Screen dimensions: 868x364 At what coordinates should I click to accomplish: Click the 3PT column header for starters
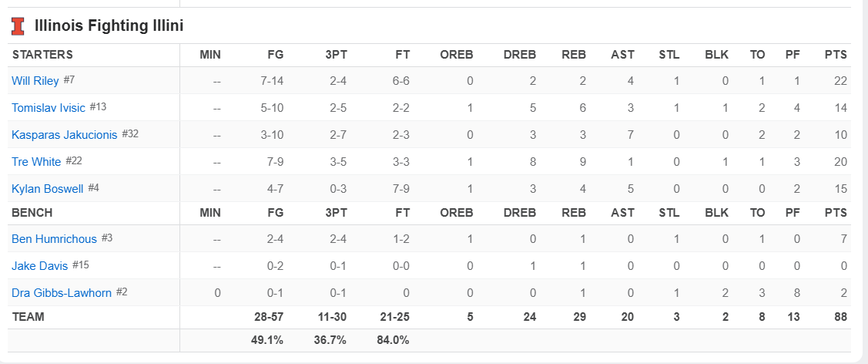click(x=335, y=55)
